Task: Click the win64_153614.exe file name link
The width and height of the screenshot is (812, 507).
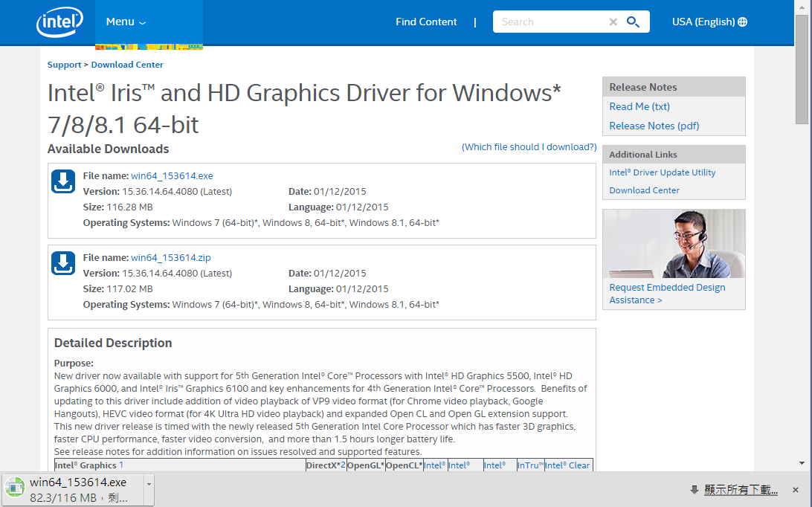Action: pyautogui.click(x=172, y=176)
